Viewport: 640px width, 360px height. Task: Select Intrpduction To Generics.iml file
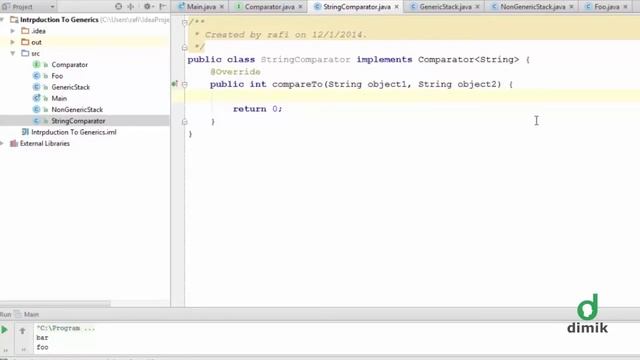tap(74, 132)
